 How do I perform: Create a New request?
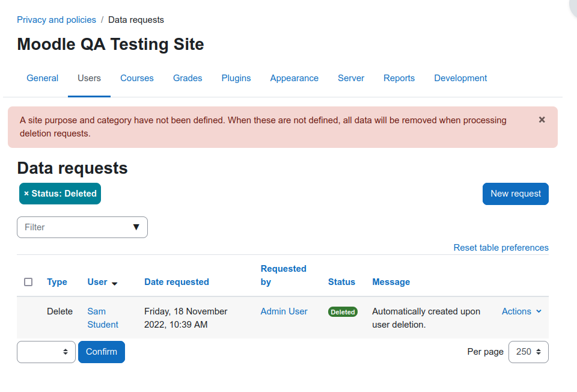(516, 194)
